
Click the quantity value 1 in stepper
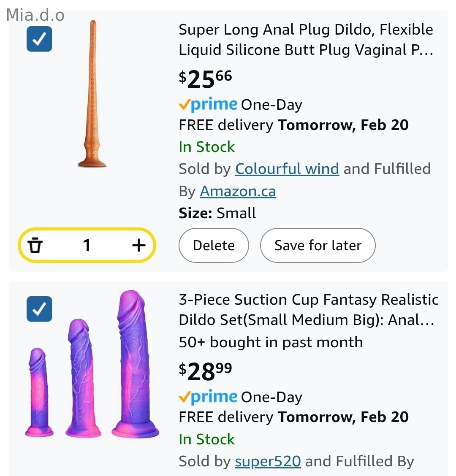click(87, 245)
